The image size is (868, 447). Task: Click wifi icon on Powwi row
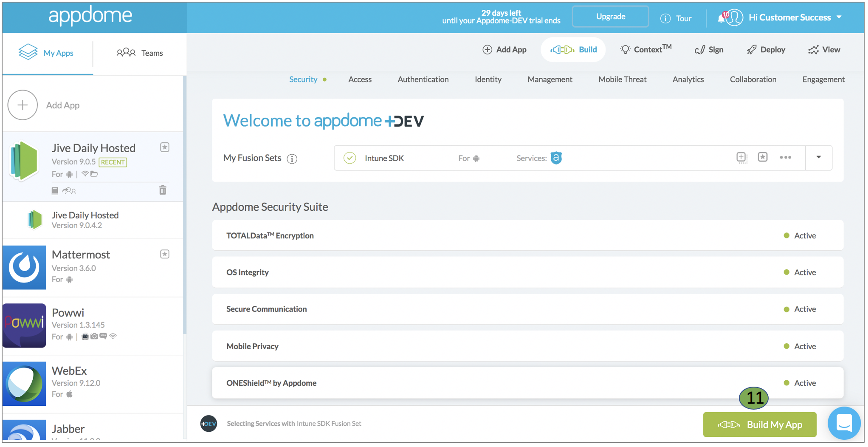pyautogui.click(x=113, y=336)
